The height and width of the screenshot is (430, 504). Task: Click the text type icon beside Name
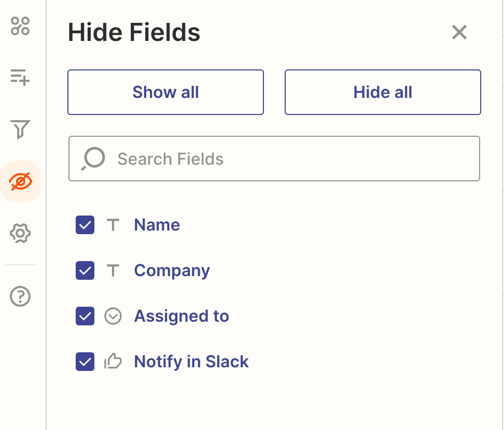point(113,225)
